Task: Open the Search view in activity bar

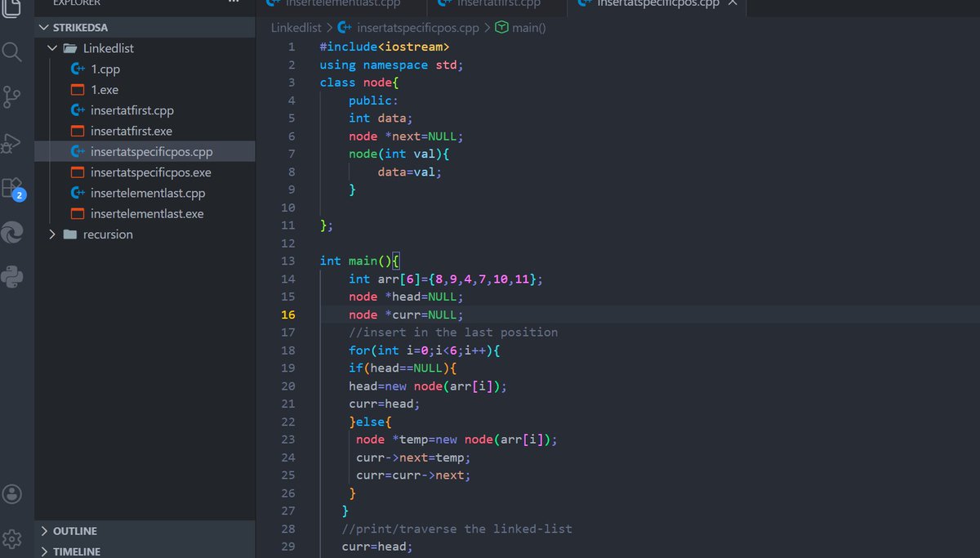Action: point(12,53)
